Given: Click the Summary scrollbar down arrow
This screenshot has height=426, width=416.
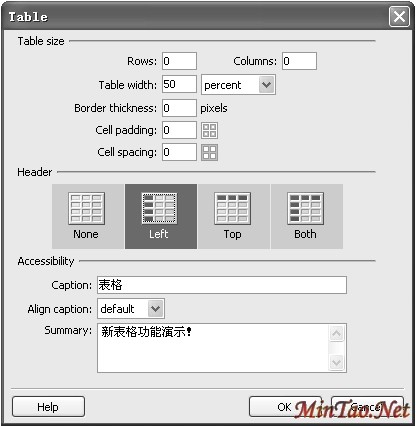Looking at the screenshot, I should tap(336, 362).
